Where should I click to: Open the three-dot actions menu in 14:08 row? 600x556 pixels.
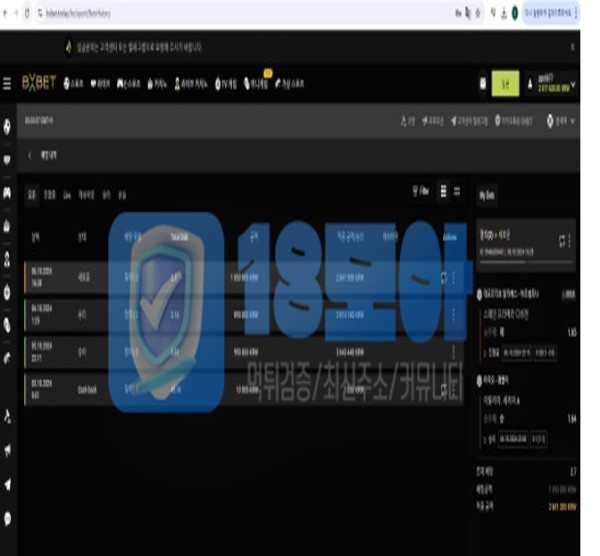(x=454, y=277)
